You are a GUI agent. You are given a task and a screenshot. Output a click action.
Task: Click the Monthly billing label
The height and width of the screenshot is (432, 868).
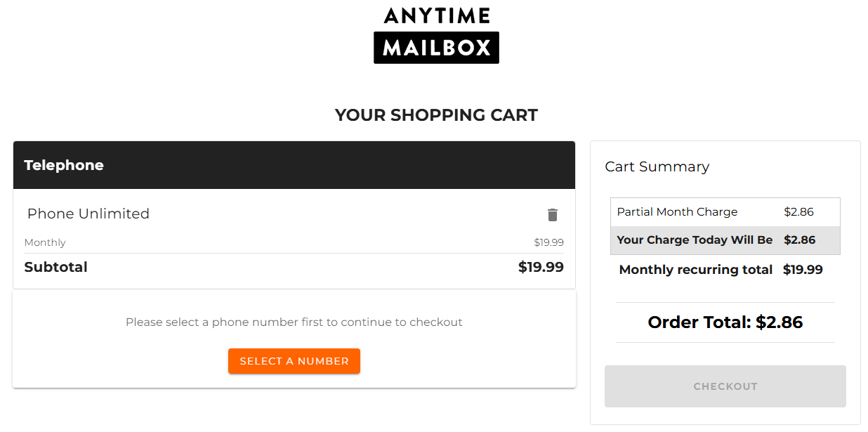[x=45, y=242]
